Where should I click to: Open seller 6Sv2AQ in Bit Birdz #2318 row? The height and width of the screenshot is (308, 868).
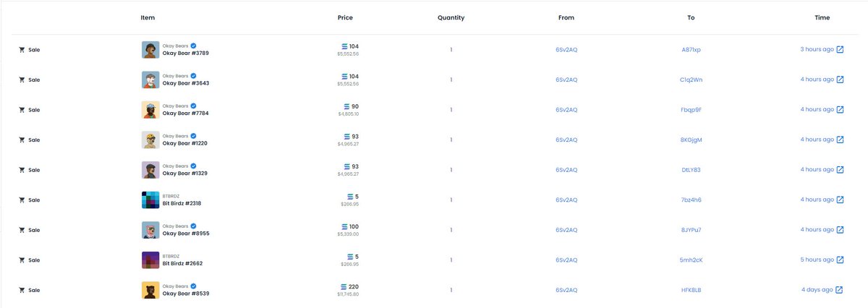point(566,200)
